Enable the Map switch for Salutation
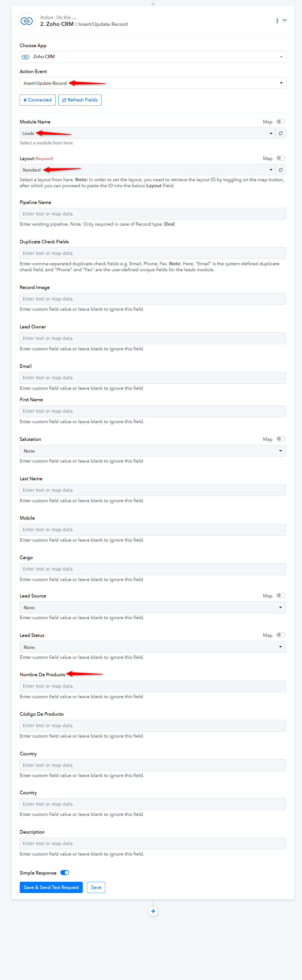This screenshot has height=980, width=302. coord(281,439)
